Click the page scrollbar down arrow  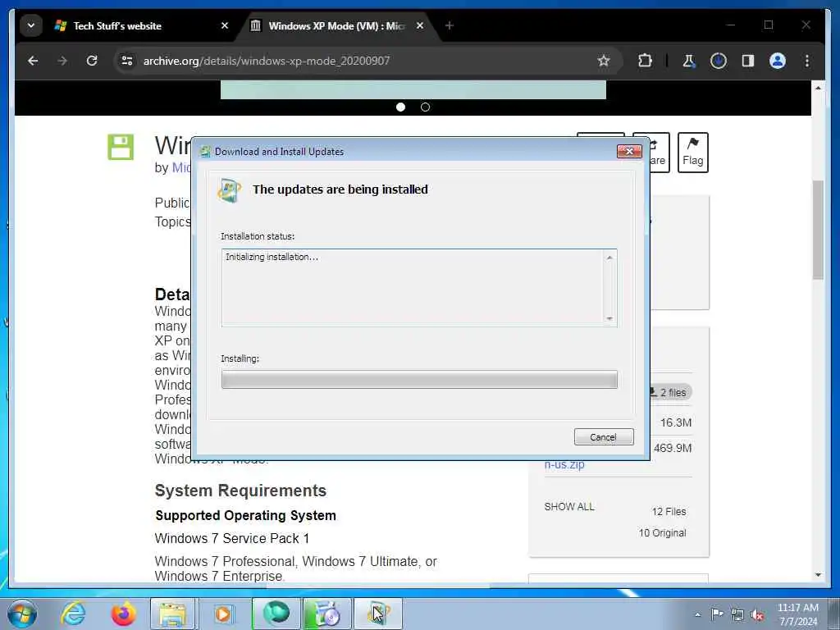[x=818, y=575]
